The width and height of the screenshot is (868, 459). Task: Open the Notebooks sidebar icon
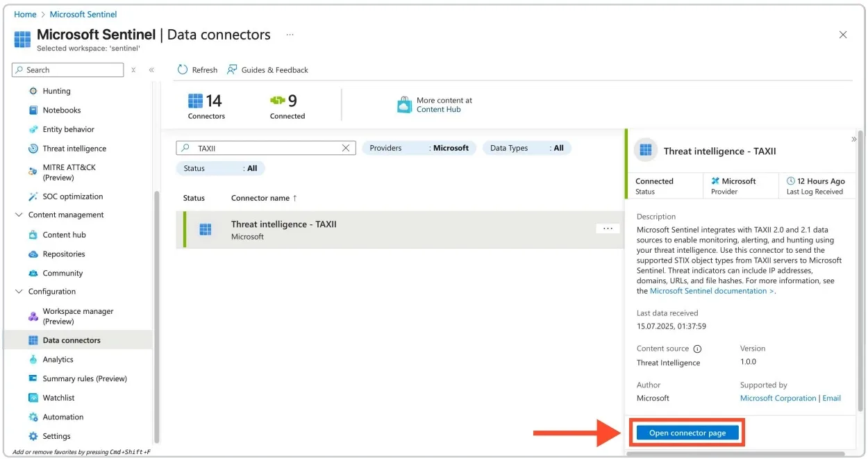tap(33, 110)
